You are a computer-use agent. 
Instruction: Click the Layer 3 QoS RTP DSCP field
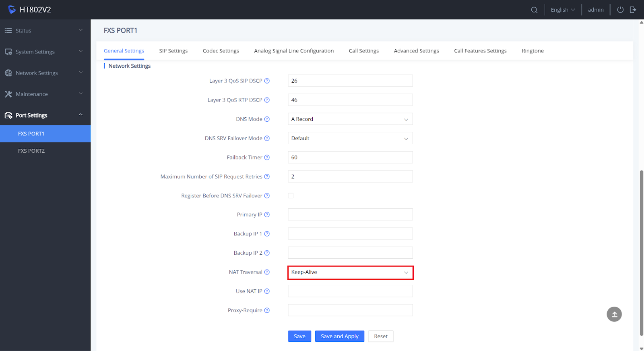tap(350, 100)
